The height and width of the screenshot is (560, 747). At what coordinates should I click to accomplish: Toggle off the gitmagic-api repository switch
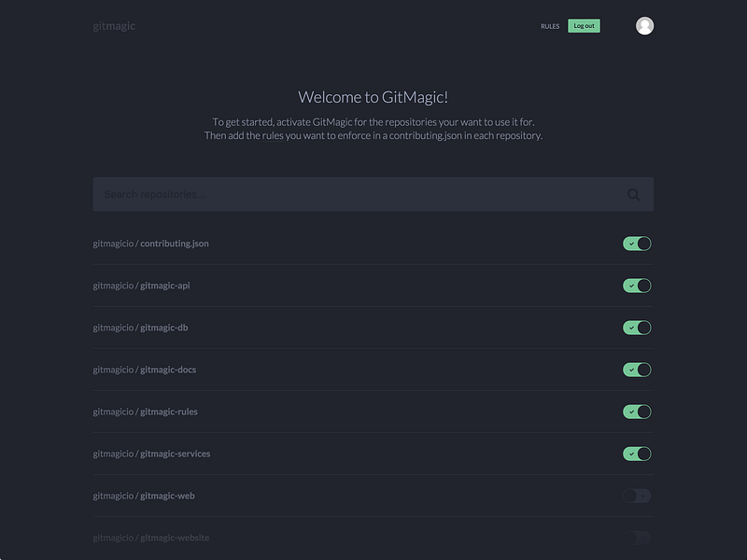pos(636,284)
